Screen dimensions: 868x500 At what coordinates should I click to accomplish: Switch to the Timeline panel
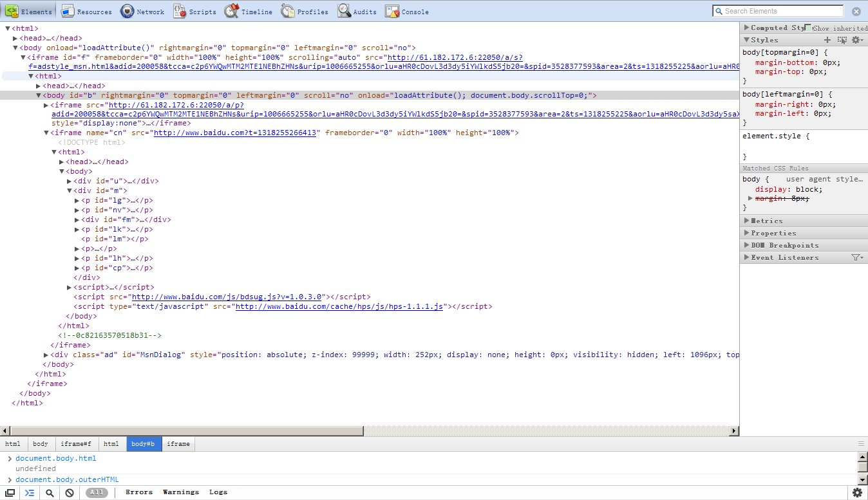coord(249,11)
